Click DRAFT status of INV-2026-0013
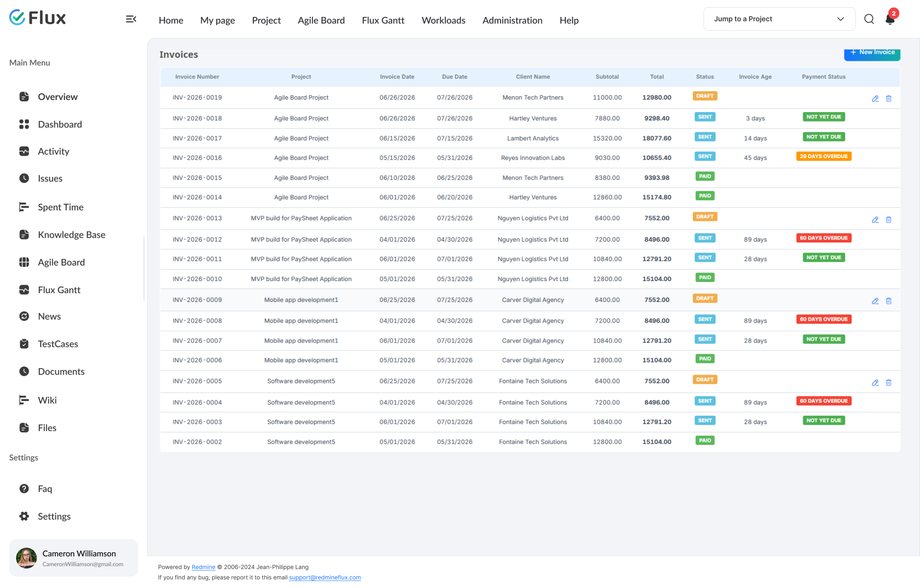This screenshot has height=588, width=920. click(x=704, y=217)
